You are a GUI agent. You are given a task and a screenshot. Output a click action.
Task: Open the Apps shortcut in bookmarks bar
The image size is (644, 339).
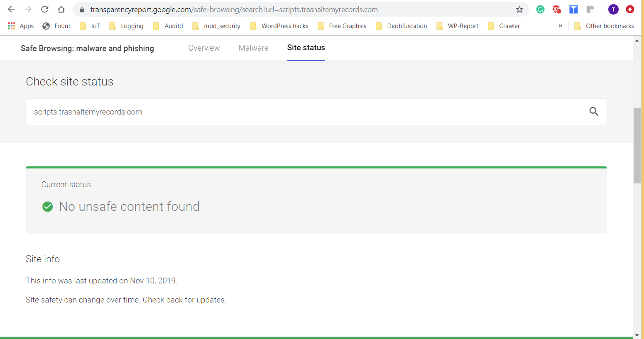pyautogui.click(x=21, y=26)
